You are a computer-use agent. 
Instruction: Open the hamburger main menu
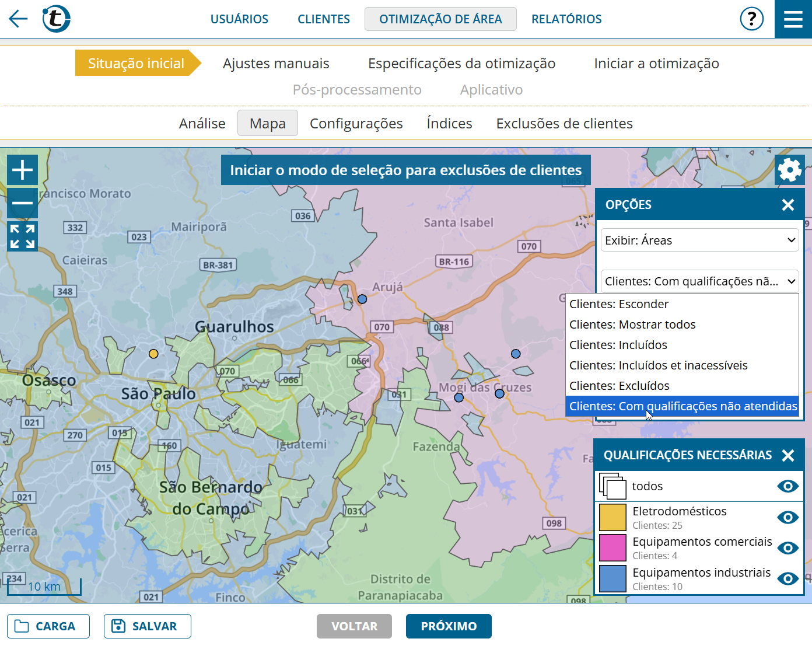point(793,19)
